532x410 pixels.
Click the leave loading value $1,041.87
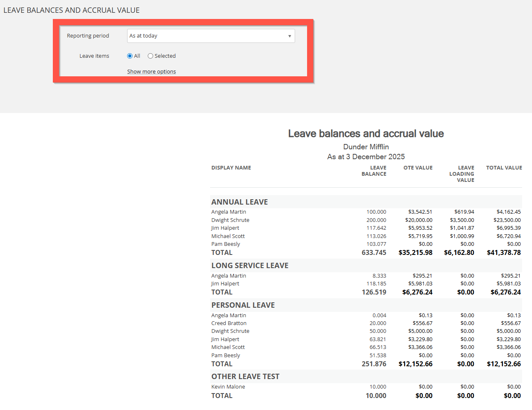(462, 228)
